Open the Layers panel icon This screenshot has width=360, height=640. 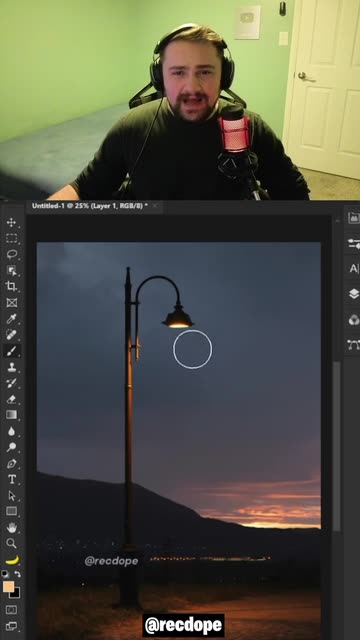pos(353,293)
